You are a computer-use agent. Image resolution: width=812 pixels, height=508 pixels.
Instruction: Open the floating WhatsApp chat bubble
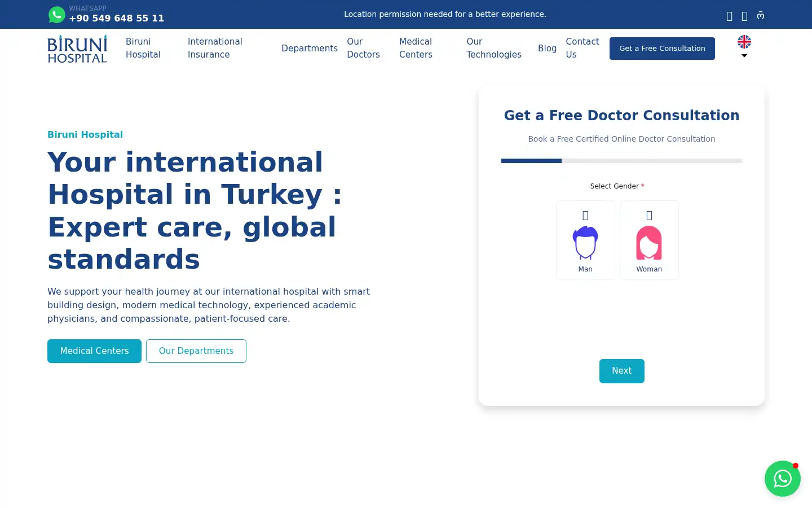(x=783, y=479)
